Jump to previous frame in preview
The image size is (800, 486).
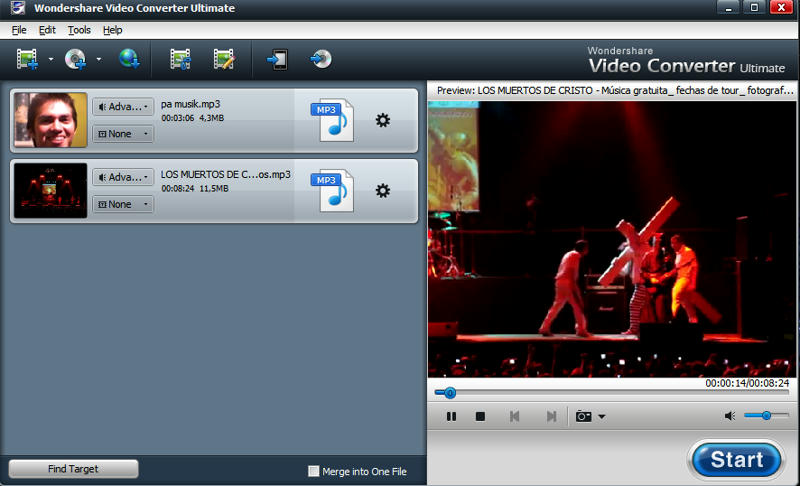click(x=514, y=417)
